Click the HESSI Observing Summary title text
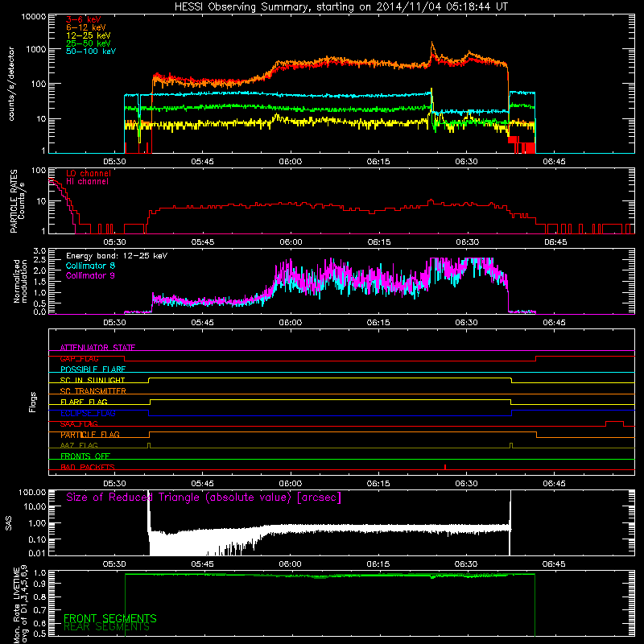 click(x=341, y=7)
